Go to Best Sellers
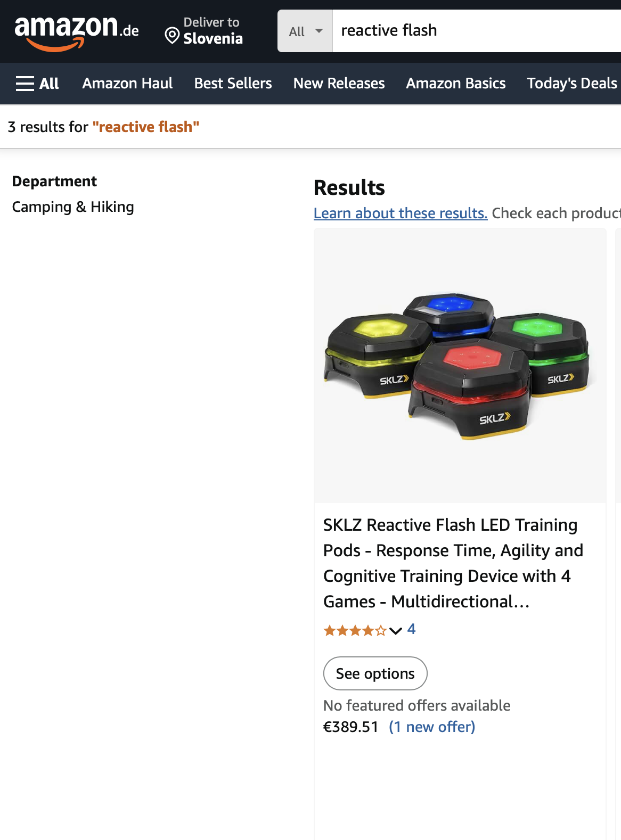Viewport: 621px width, 840px height. 233,84
